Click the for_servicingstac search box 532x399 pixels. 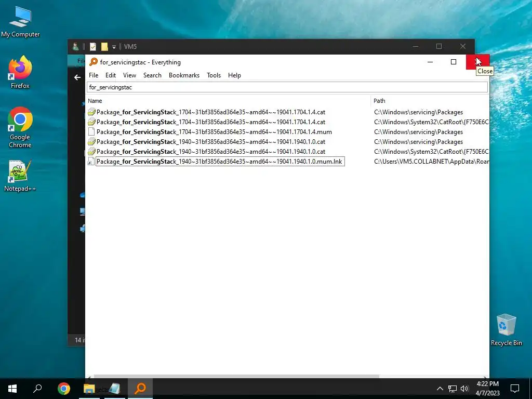click(x=287, y=87)
